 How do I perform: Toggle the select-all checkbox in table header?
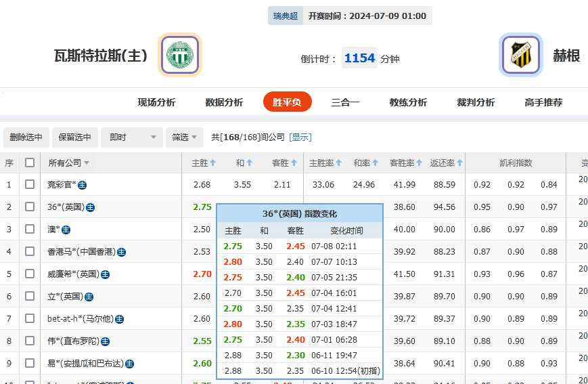30,163
